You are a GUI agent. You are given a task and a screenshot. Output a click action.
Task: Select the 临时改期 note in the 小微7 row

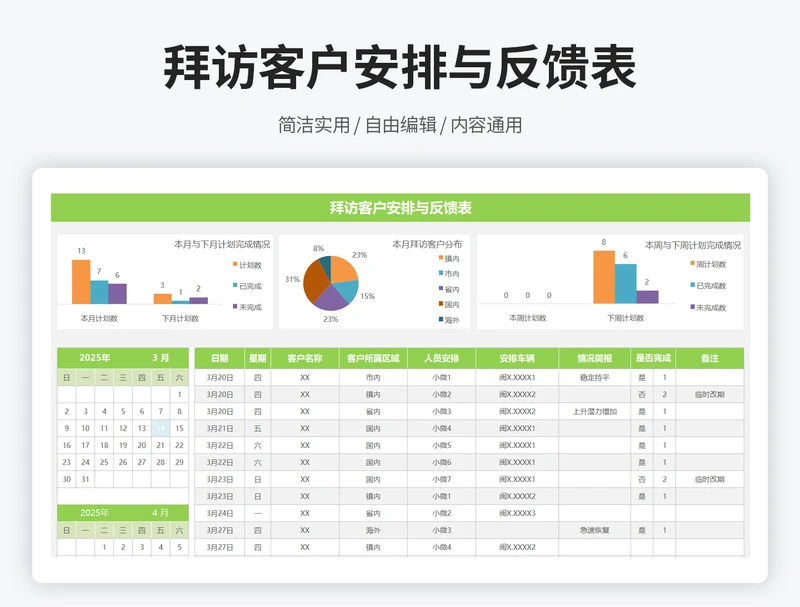710,479
